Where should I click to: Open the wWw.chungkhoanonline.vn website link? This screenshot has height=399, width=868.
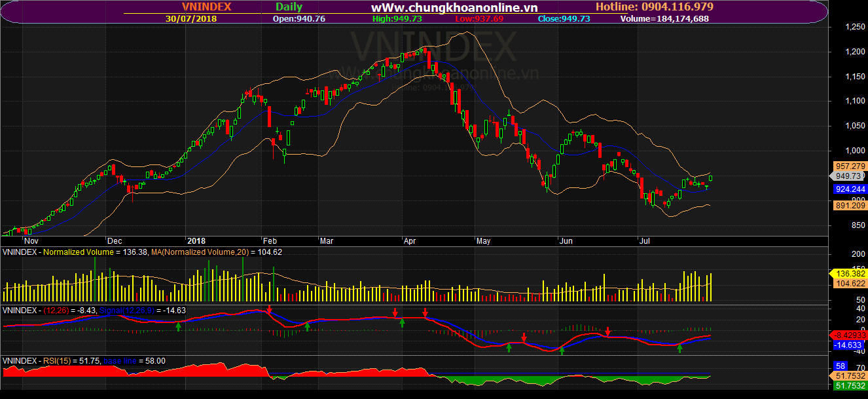[454, 7]
